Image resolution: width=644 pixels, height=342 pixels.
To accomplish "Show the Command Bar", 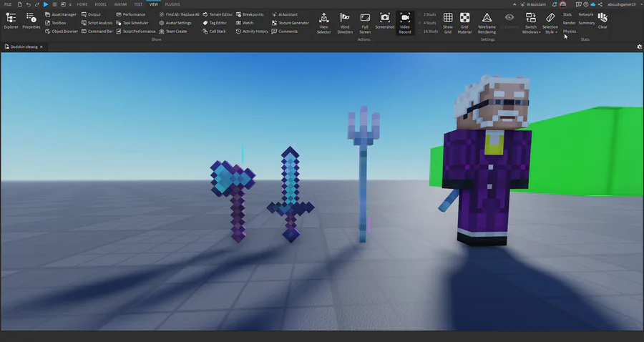I will [x=97, y=31].
